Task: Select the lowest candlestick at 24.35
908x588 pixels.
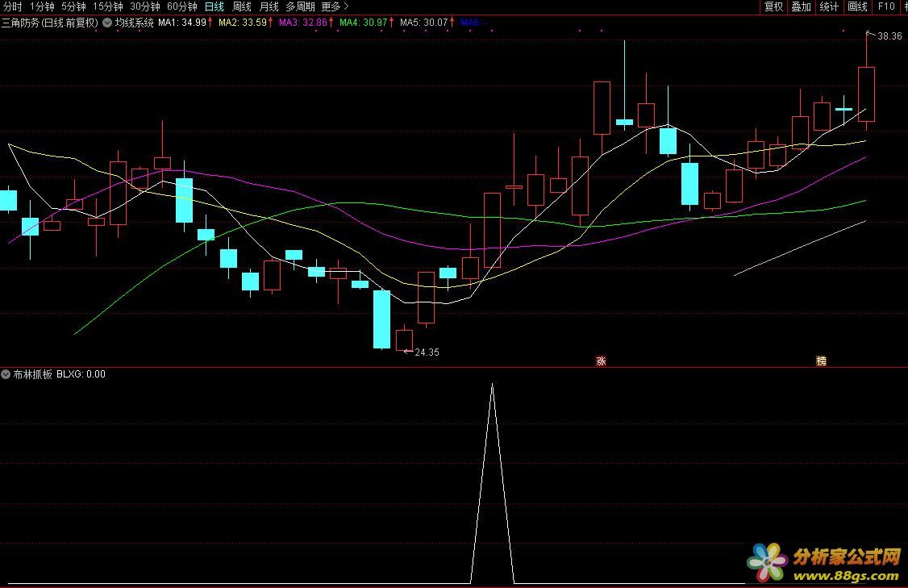Action: (x=404, y=340)
